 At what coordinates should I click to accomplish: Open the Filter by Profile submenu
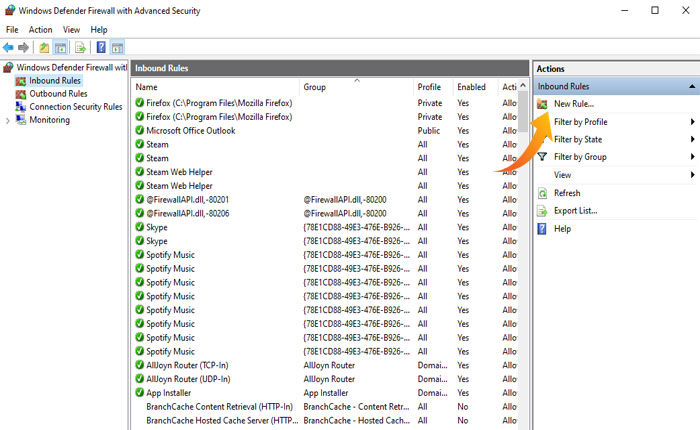[x=580, y=122]
